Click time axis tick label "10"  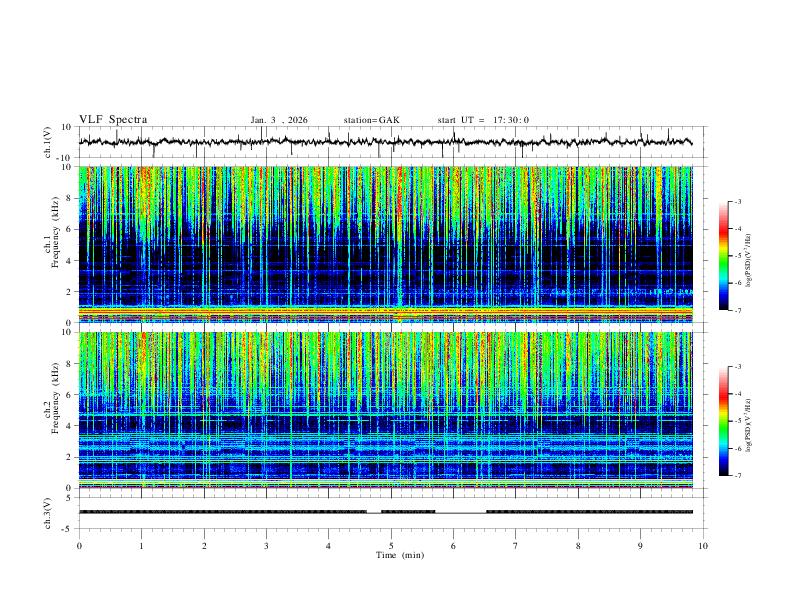pos(703,546)
